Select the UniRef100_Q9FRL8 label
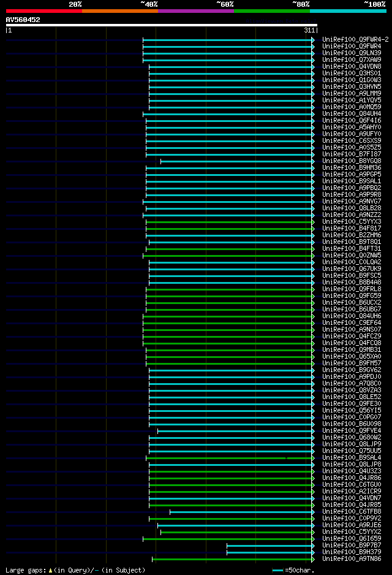Image resolution: width=392 pixels, height=575 pixels. [x=352, y=289]
